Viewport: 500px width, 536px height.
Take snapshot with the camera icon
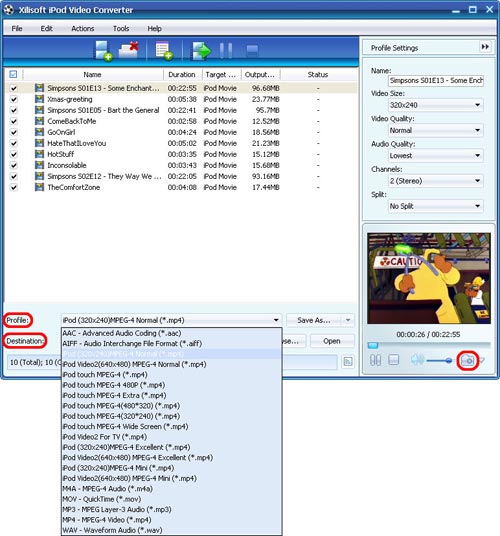(x=468, y=360)
